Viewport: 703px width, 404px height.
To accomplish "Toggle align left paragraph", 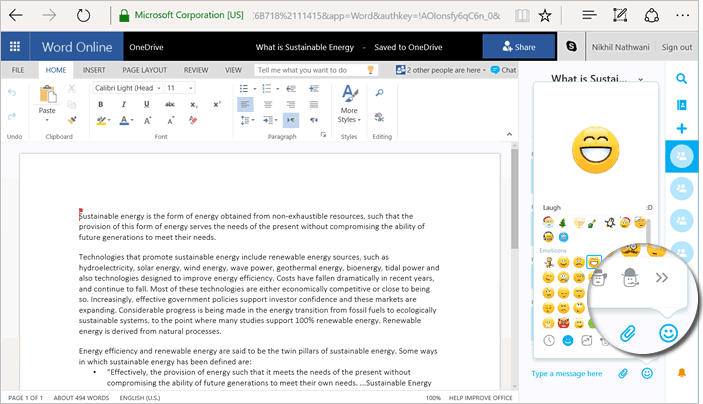I will pos(245,104).
